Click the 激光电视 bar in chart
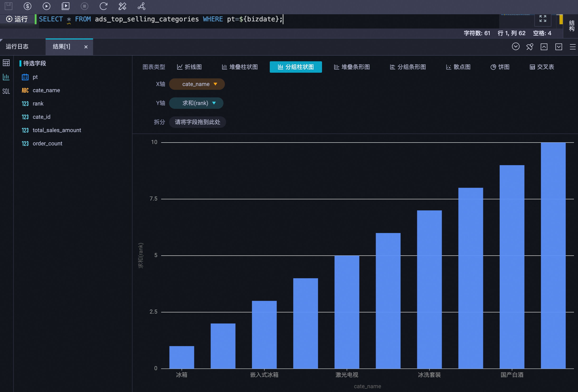Screen dimensions: 578x392 [x=347, y=312]
